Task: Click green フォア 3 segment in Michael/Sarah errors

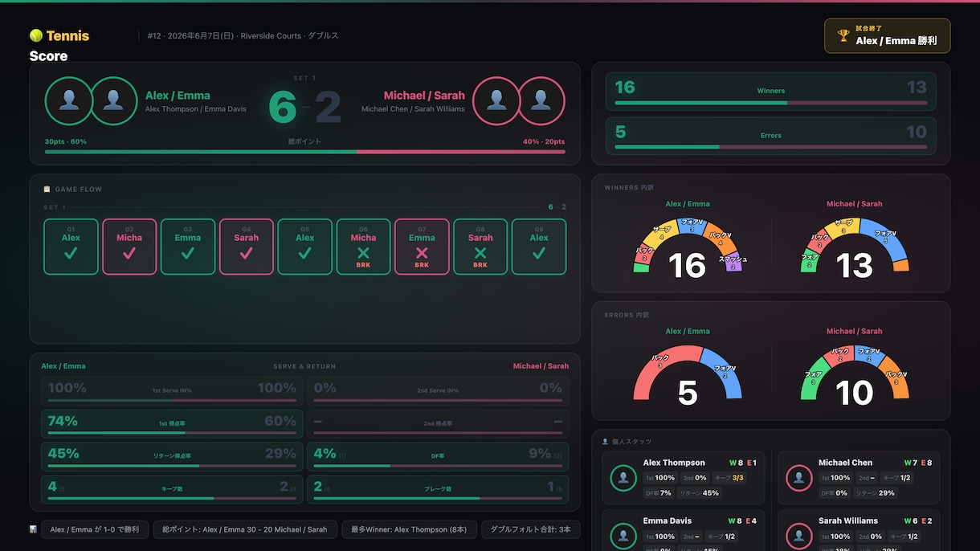Action: point(812,379)
